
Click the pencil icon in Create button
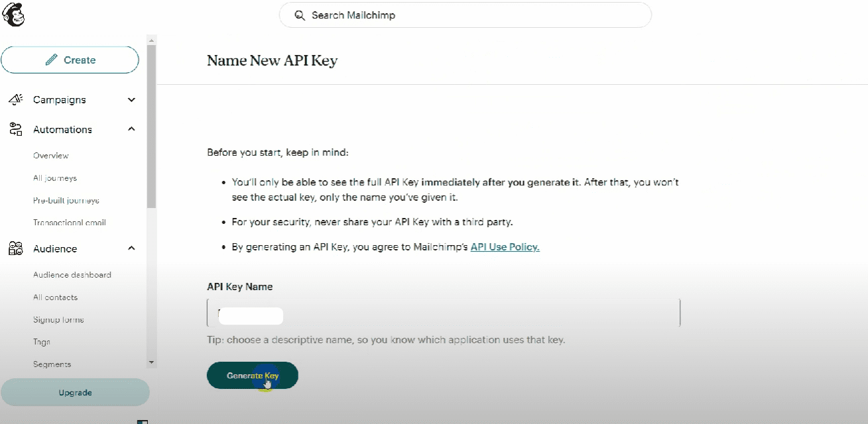click(x=51, y=60)
